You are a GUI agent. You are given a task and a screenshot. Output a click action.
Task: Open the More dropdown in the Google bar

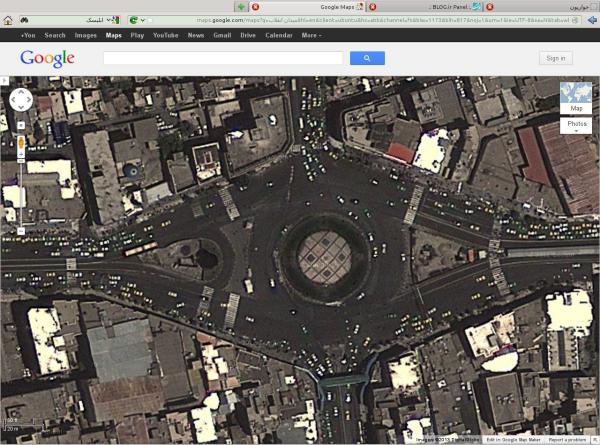point(311,35)
